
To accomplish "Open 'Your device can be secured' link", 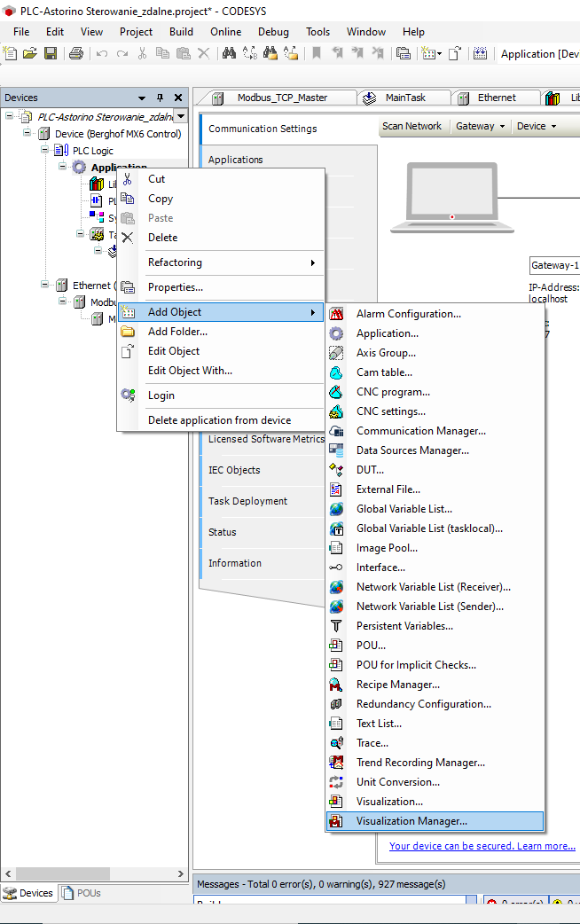I will 482,846.
